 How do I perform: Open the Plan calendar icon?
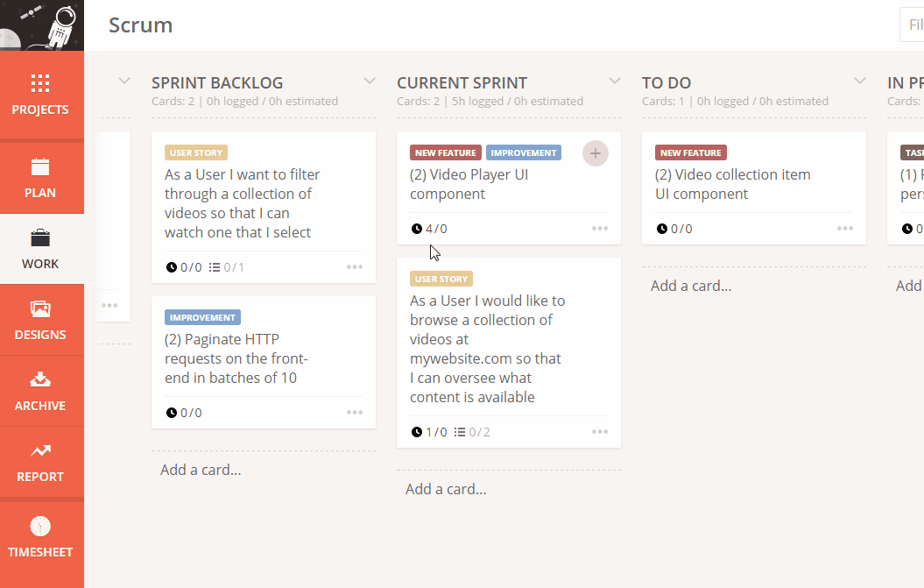click(x=40, y=166)
